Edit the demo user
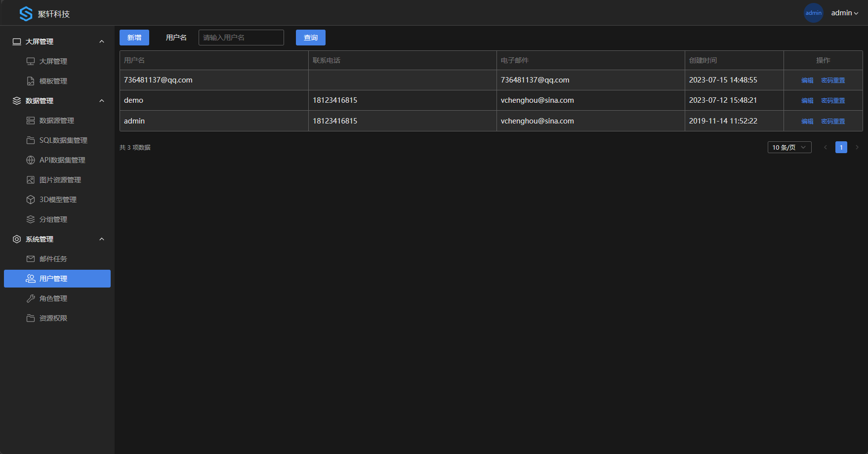Image resolution: width=868 pixels, height=454 pixels. pos(807,100)
